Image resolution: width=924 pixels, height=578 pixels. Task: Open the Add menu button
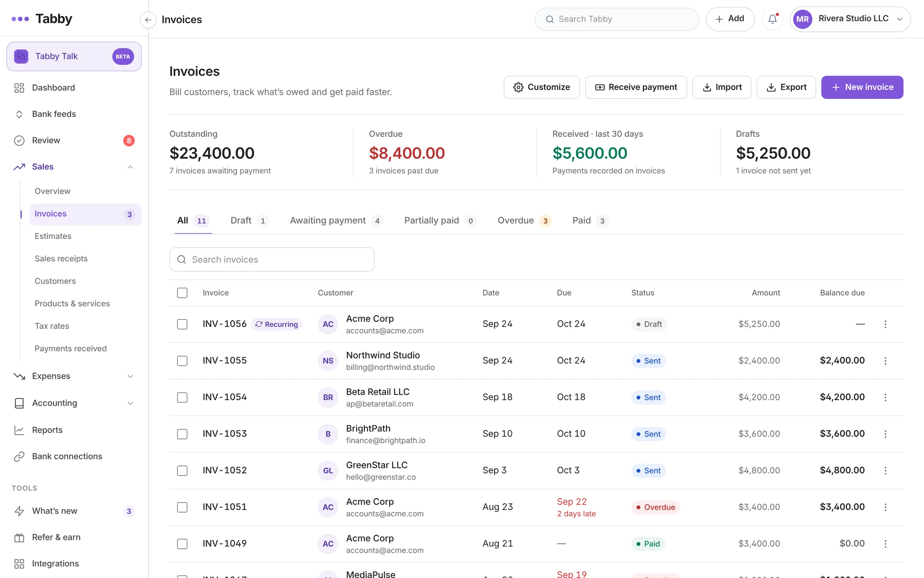point(730,19)
